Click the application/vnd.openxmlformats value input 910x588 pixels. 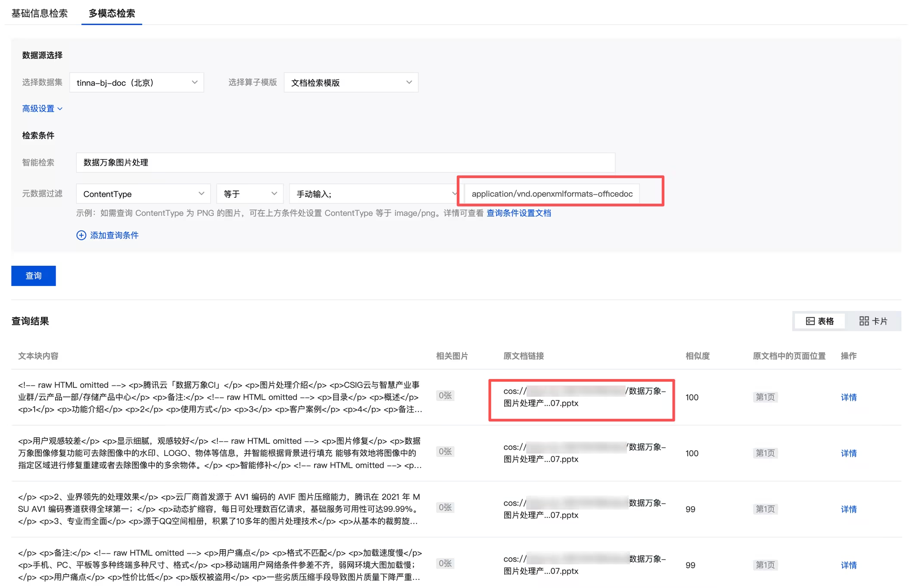click(552, 194)
